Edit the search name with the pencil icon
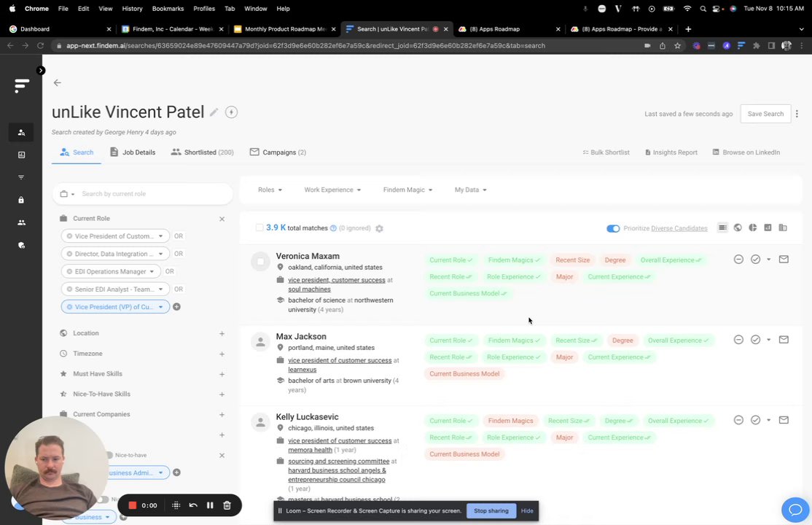 [214, 112]
